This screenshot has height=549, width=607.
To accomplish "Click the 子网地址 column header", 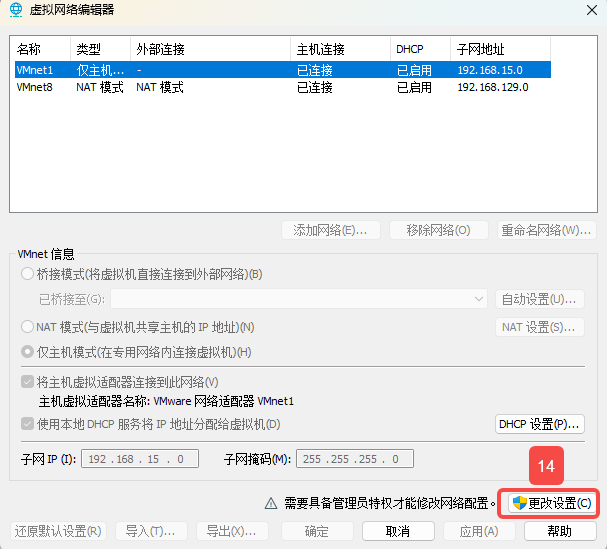I will point(501,49).
